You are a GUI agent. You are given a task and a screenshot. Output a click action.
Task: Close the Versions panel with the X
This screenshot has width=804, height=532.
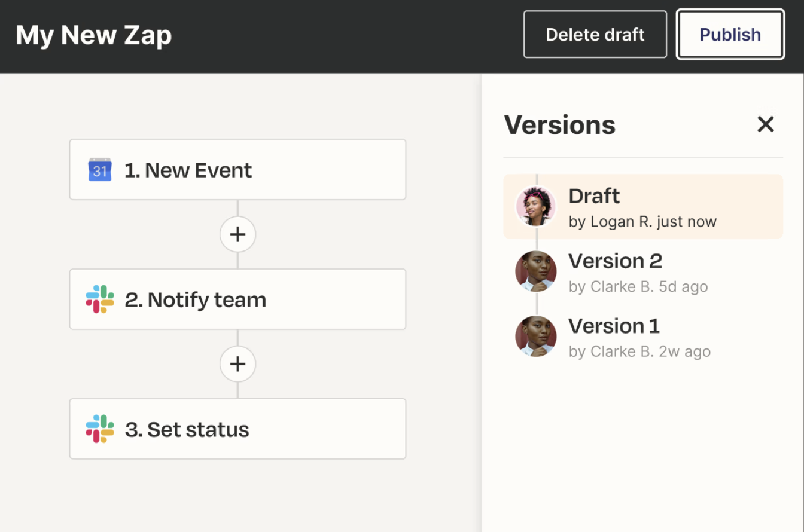point(765,125)
